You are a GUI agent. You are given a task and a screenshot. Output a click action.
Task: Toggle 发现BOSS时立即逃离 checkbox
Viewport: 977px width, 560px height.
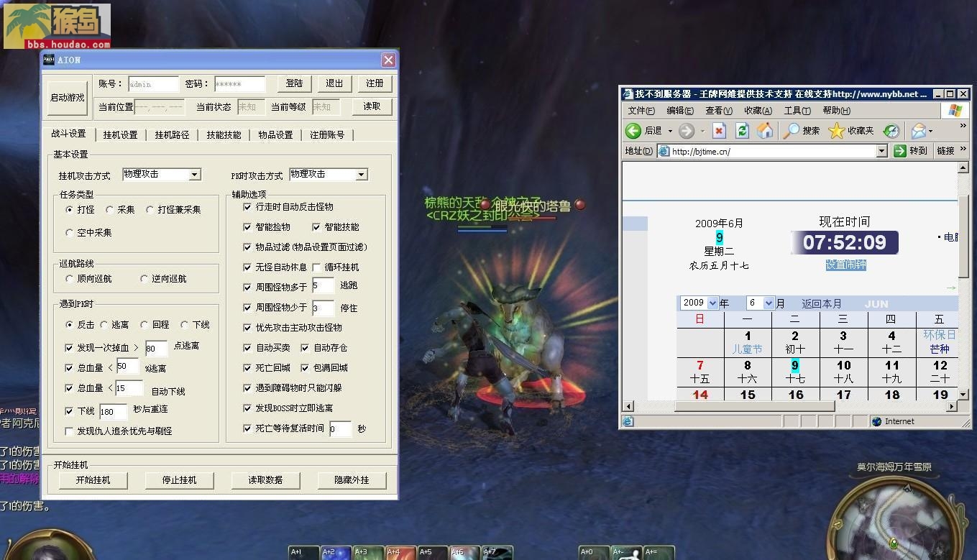pyautogui.click(x=248, y=408)
